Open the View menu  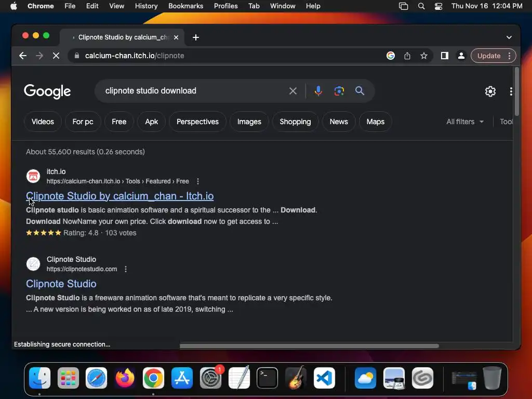[x=117, y=6]
